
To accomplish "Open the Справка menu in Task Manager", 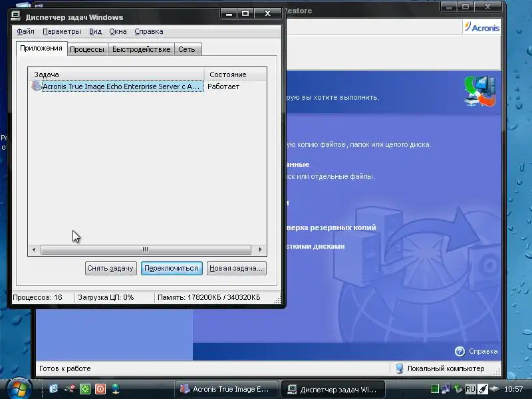I will click(148, 31).
